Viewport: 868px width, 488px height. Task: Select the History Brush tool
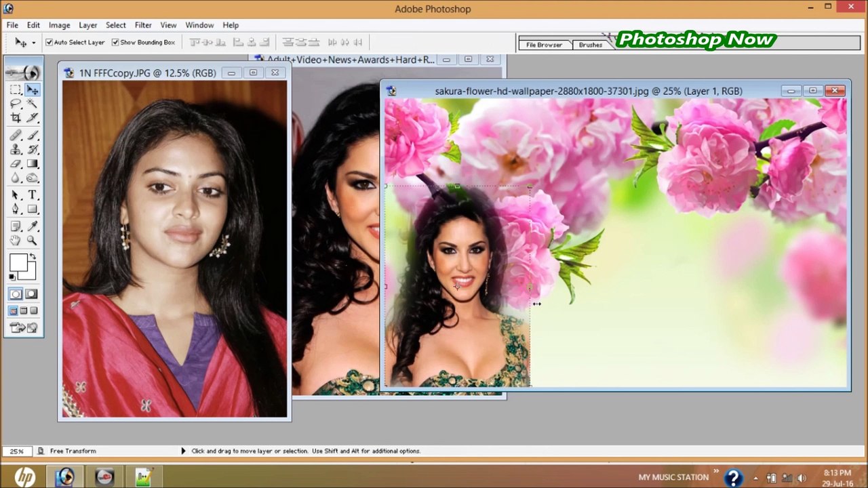(32, 149)
